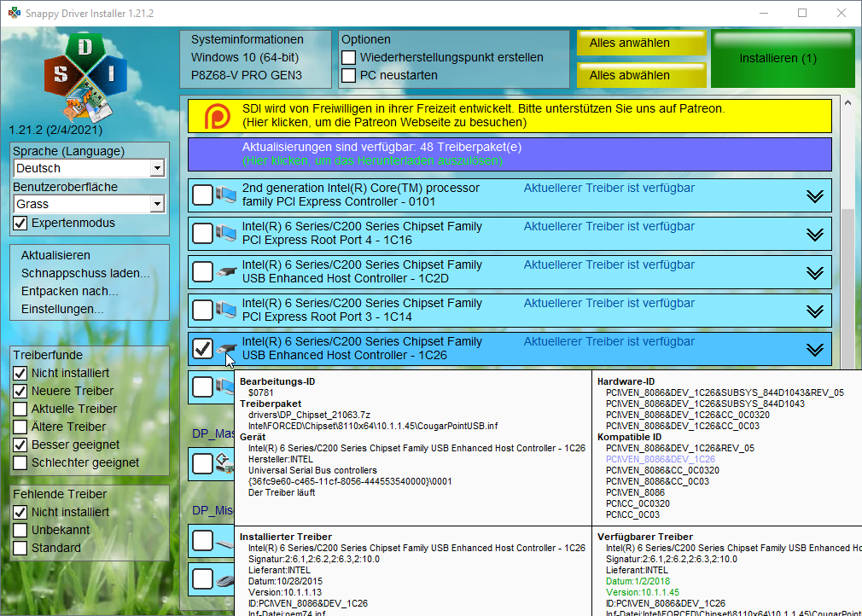Expand USB Host Controller 1C26 details
Image resolution: width=862 pixels, height=616 pixels.
pos(815,350)
